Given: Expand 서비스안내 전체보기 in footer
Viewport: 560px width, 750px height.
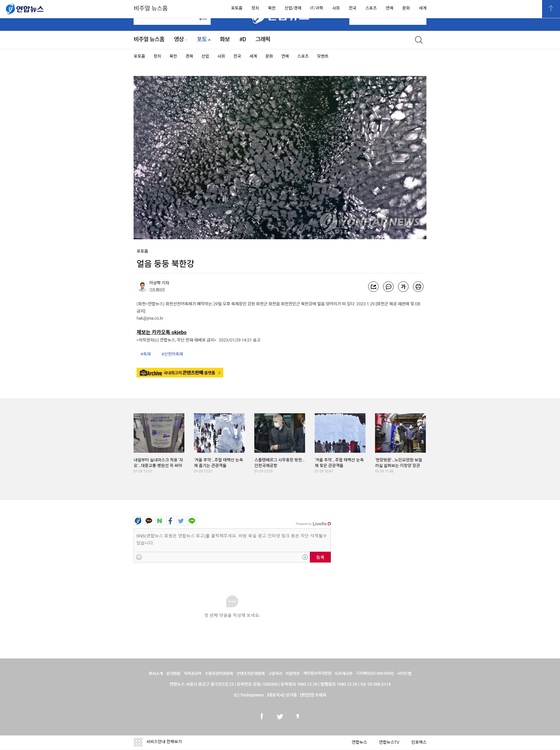Looking at the screenshot, I should click(x=158, y=742).
